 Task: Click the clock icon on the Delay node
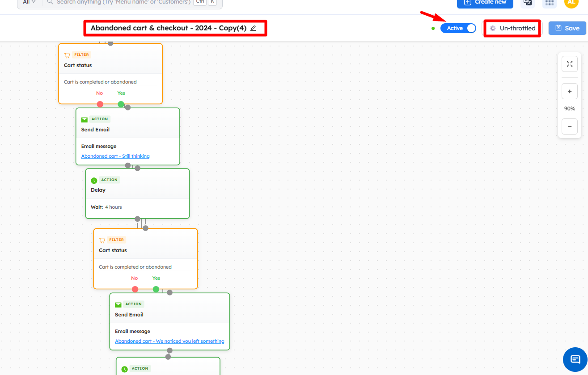[x=94, y=181]
